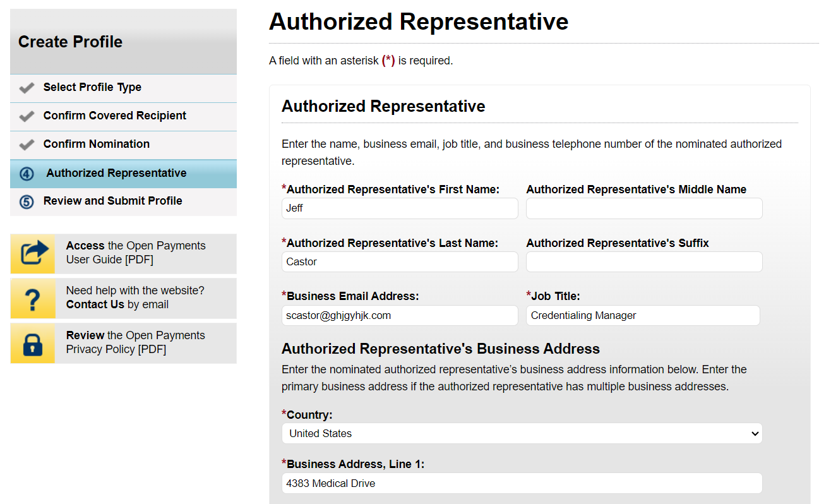Click the checkmark beside Confirm Covered Recipient
The image size is (831, 504).
(27, 116)
